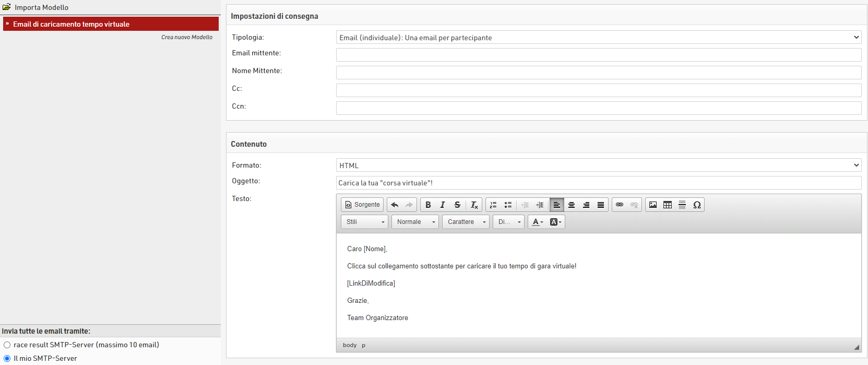Insert an image into the email

653,205
